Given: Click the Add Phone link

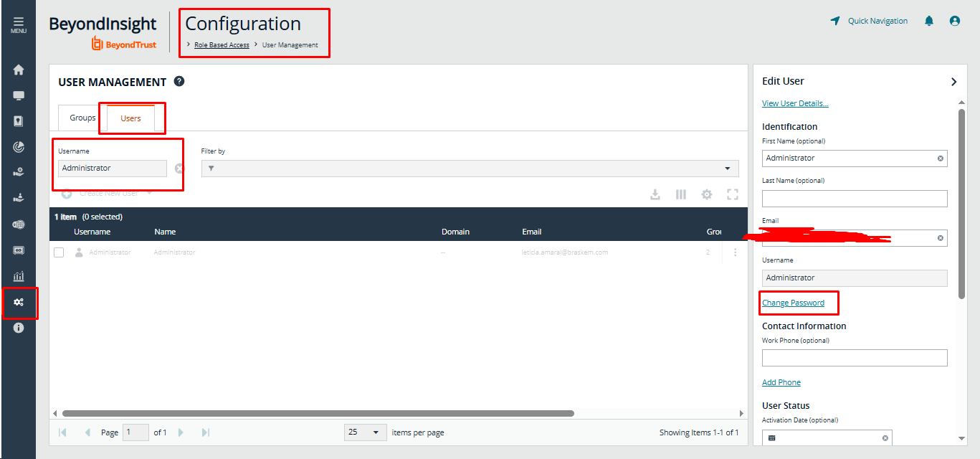Looking at the screenshot, I should click(x=781, y=382).
